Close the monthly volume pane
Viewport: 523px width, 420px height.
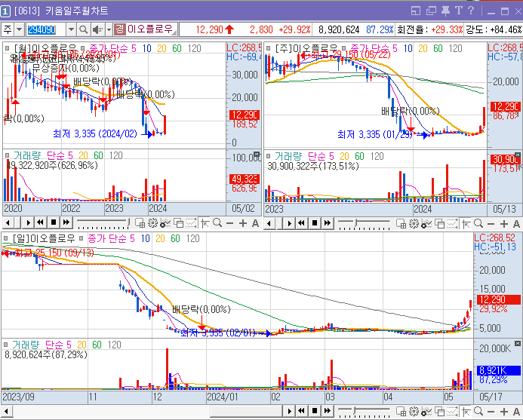point(257,154)
